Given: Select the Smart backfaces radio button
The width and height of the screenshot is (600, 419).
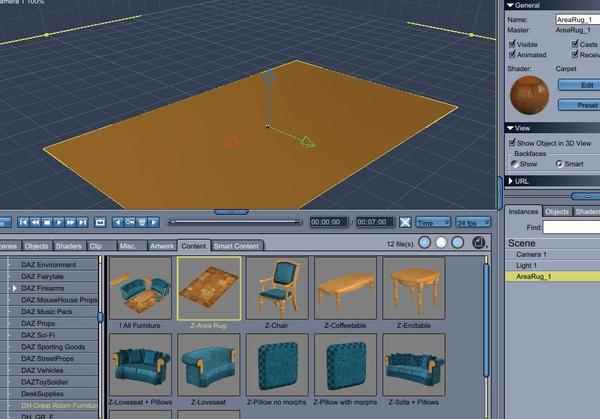Looking at the screenshot, I should tap(559, 164).
